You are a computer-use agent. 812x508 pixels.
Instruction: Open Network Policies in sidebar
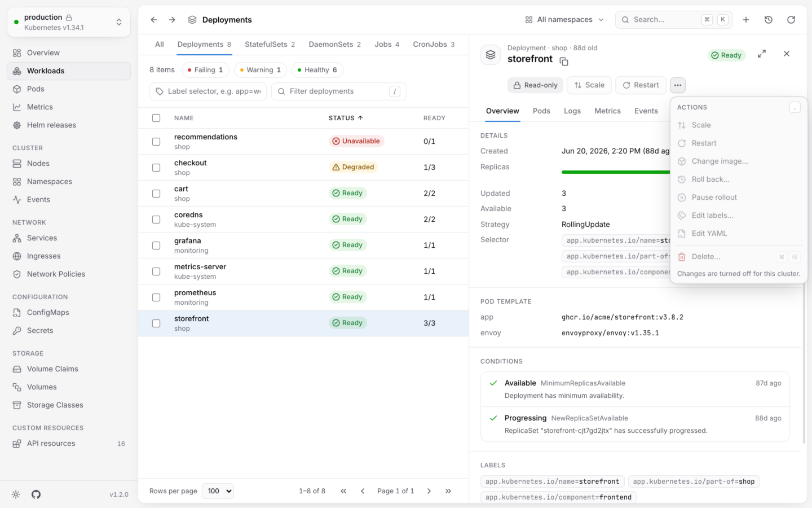[x=69, y=274]
